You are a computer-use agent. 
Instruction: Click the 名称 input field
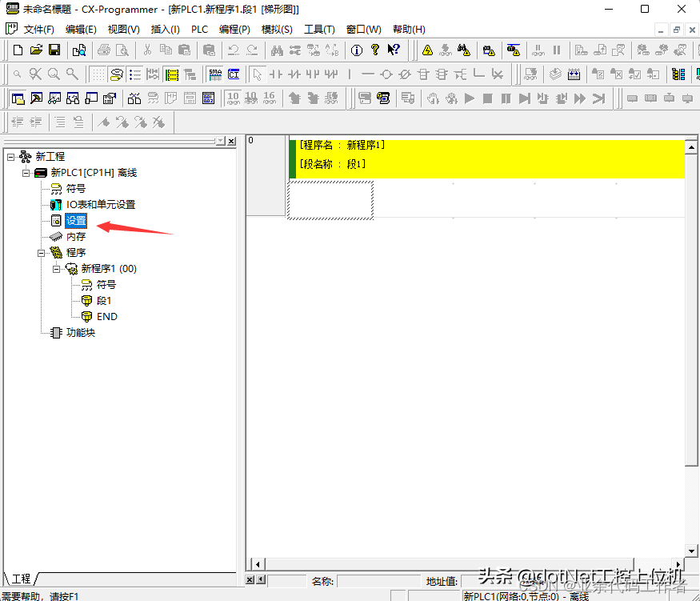(x=378, y=581)
